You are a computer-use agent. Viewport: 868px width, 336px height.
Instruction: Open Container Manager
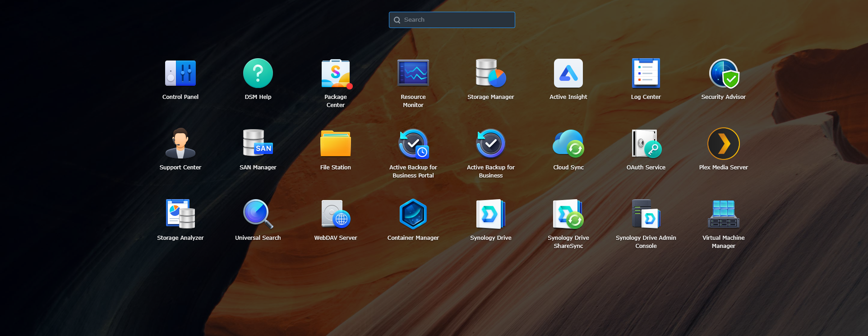pyautogui.click(x=413, y=214)
